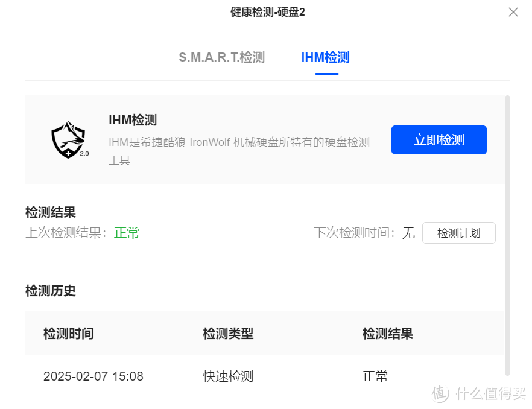Click the 检测结果 column header in history table

coord(386,334)
